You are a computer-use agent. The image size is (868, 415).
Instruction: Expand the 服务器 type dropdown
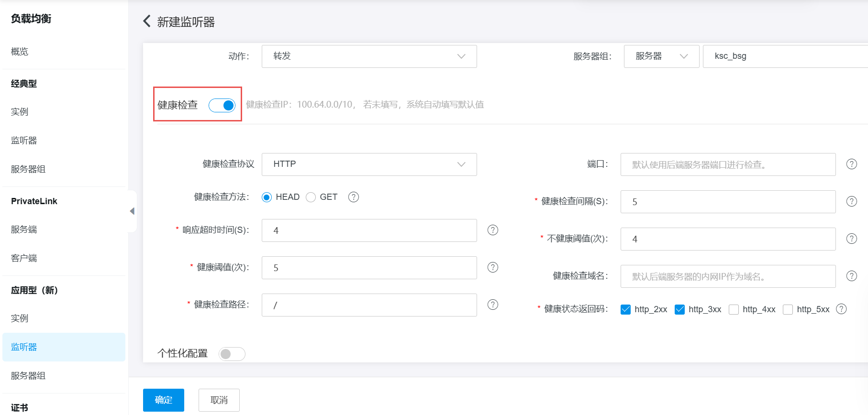click(x=661, y=56)
